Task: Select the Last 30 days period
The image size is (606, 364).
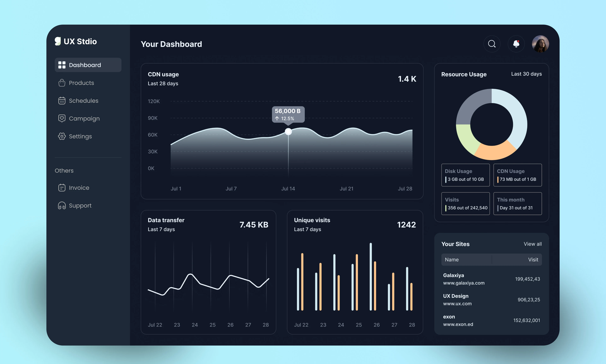Action: [x=526, y=74]
